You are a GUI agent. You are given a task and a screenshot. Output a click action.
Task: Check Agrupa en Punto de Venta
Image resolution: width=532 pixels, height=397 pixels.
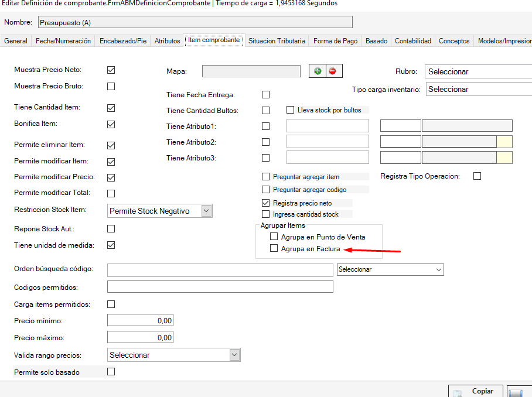(x=274, y=237)
